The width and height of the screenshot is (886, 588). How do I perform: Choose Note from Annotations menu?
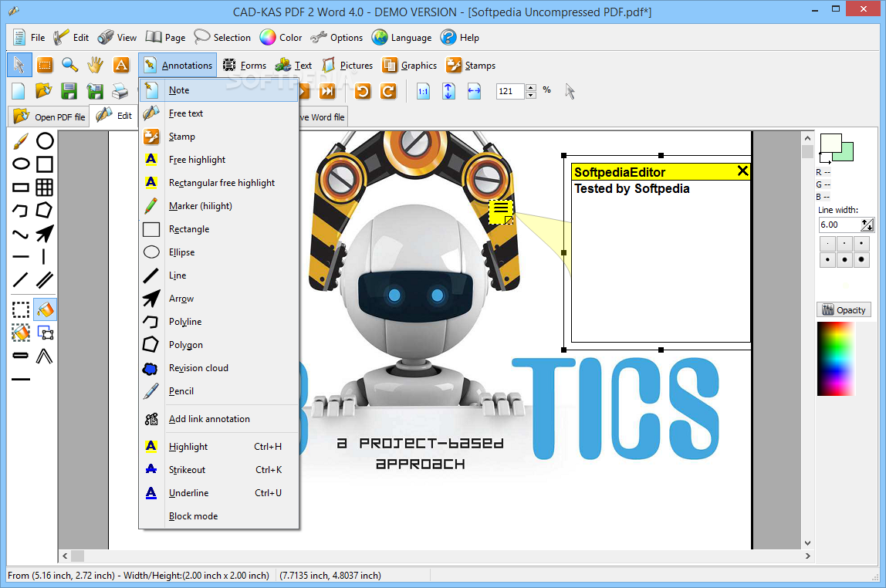[218, 90]
